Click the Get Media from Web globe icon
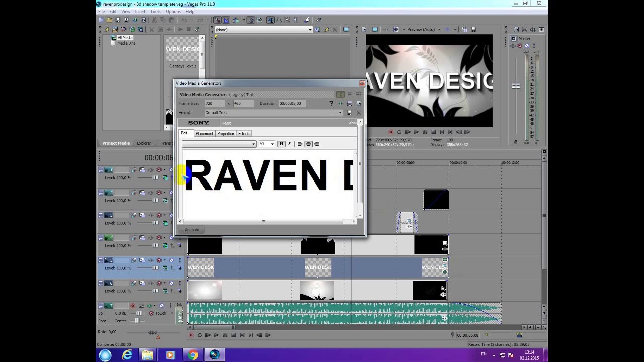 132,29
